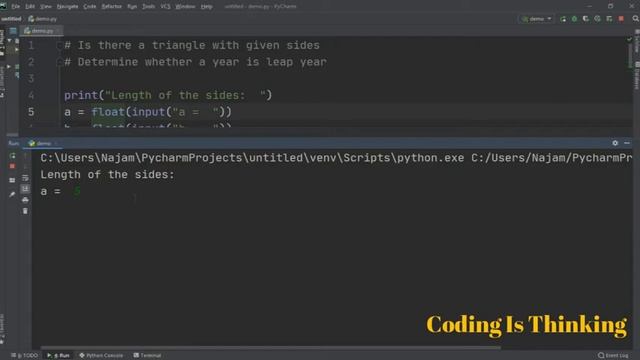Click the Rerun icon in the top toolbar

[563, 19]
